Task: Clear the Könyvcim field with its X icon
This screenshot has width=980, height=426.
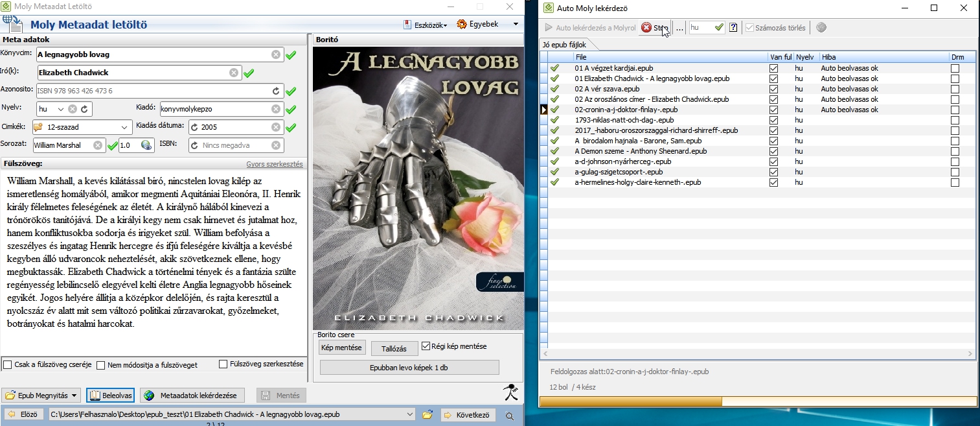Action: 276,54
